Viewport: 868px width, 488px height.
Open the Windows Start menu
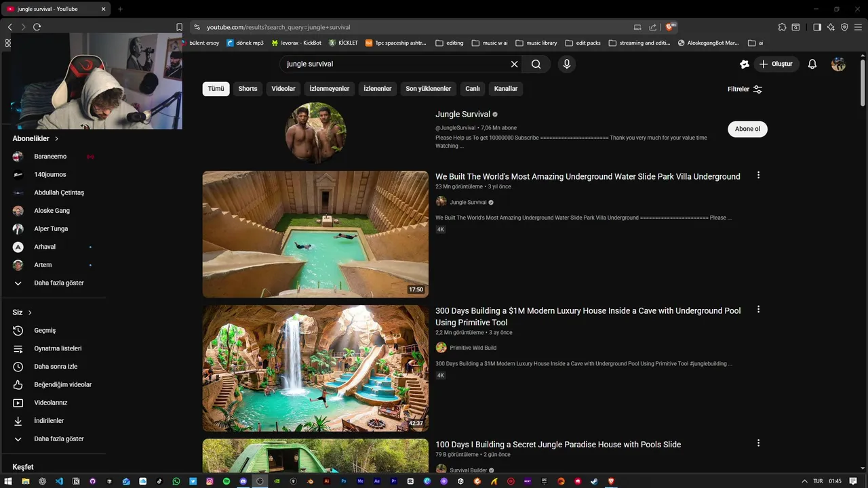coord(8,481)
